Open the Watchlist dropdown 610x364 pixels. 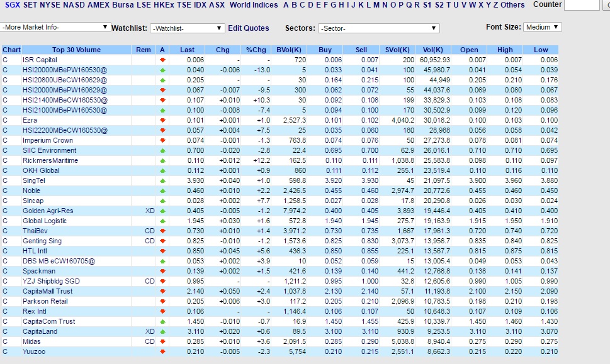click(x=187, y=28)
